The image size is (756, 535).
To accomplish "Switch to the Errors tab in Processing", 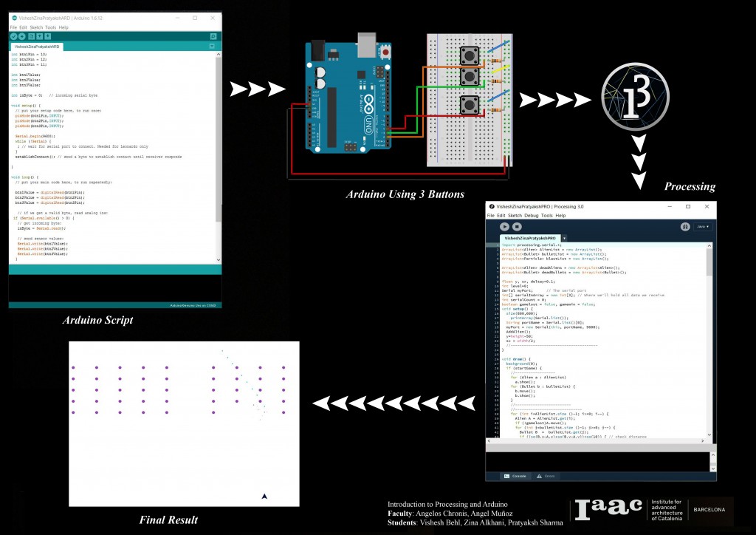I will tap(546, 476).
